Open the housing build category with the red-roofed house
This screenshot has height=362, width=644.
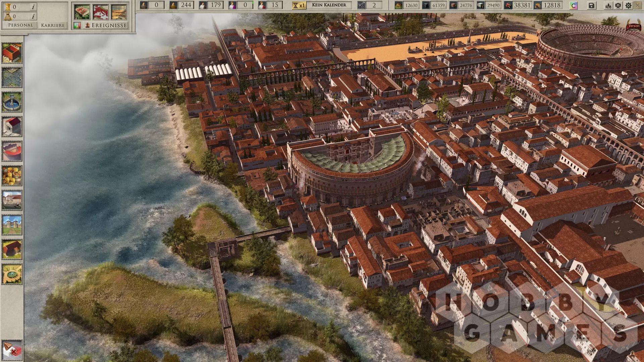[12, 53]
